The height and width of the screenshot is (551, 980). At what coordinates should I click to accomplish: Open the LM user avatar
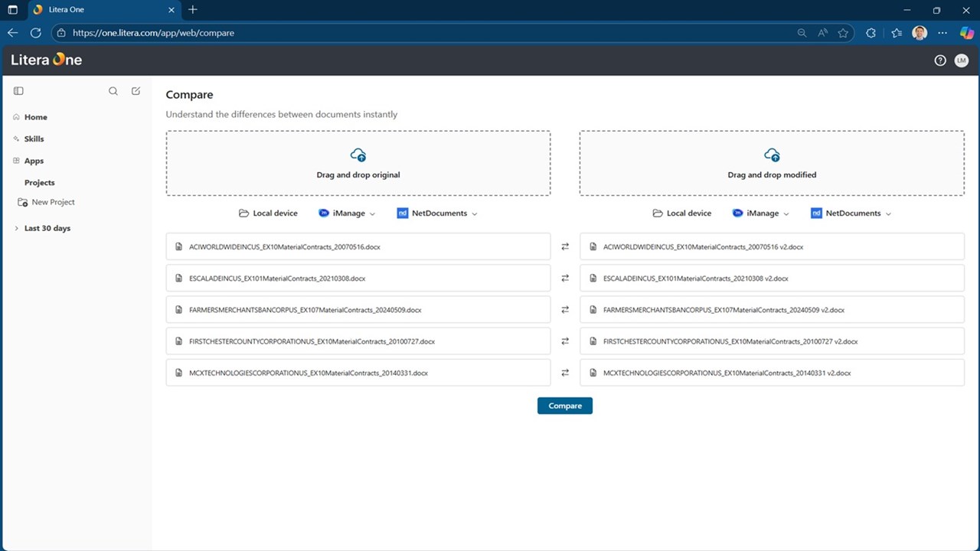[x=962, y=60]
